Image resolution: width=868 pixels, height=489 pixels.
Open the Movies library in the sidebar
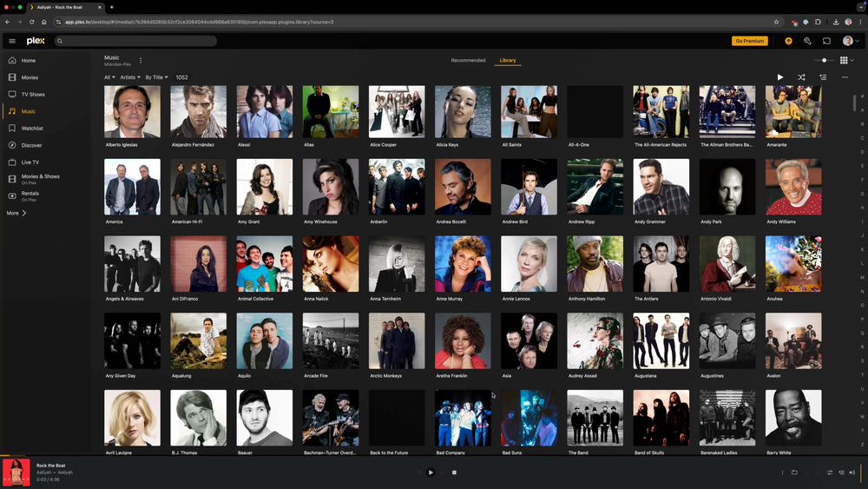pyautogui.click(x=30, y=77)
